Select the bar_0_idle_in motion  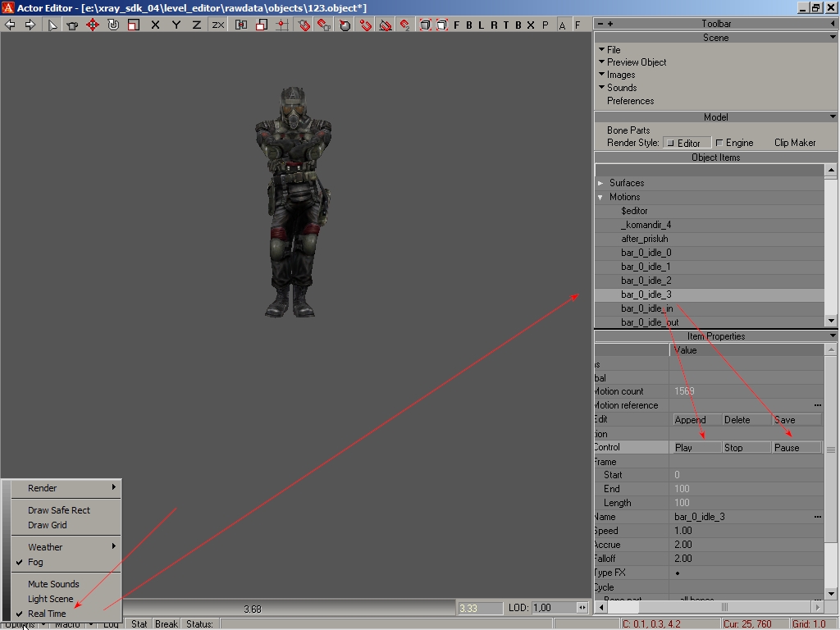click(x=709, y=308)
